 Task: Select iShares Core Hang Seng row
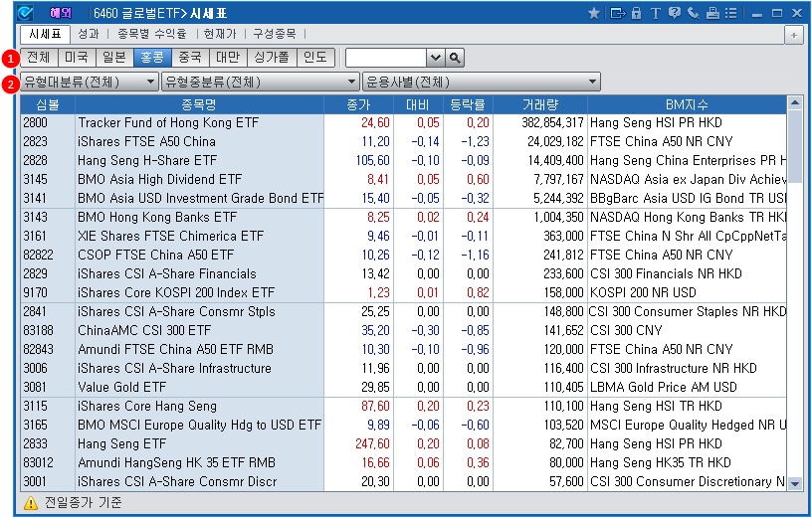tap(403, 406)
